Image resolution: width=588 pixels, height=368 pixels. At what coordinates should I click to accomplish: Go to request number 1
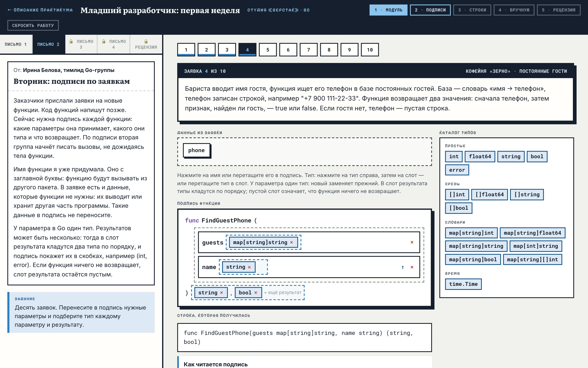186,50
